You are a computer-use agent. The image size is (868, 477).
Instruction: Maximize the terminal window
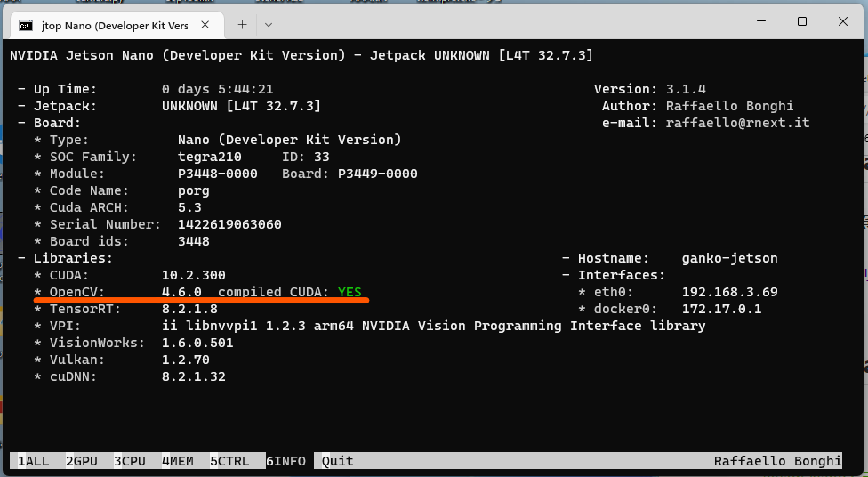pyautogui.click(x=801, y=21)
